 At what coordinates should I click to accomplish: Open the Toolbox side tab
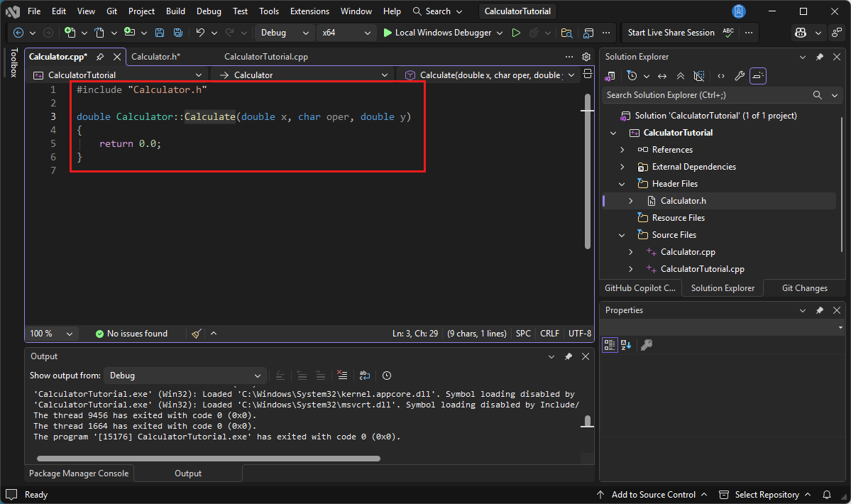(x=13, y=62)
